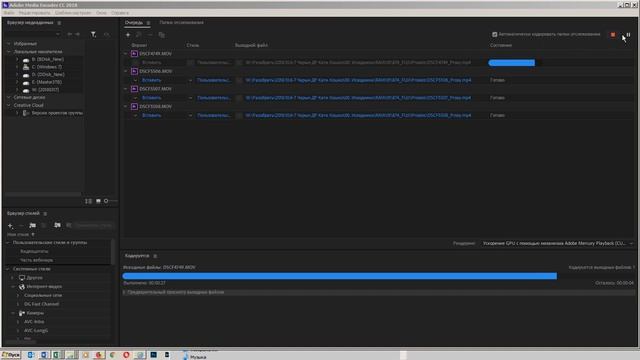Image resolution: width=640 pixels, height=360 pixels.
Task: Select drive C: in Media Browser
Action: (x=47, y=67)
